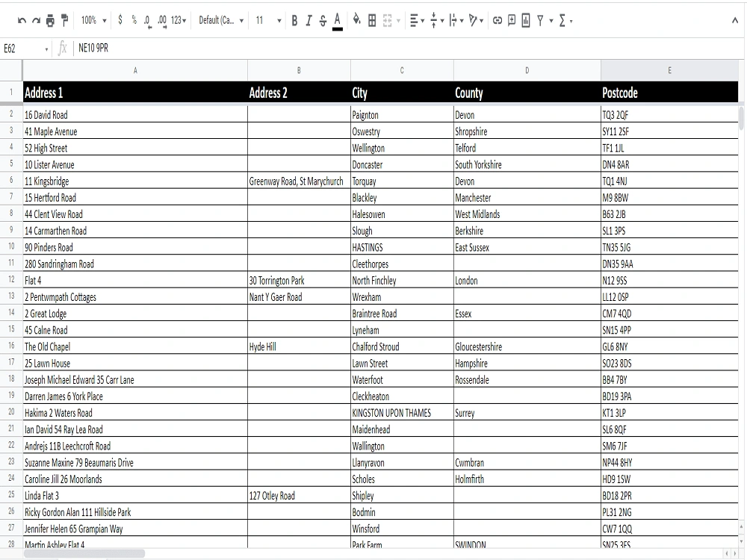
Task: Select cell 'The Old Chapel'
Action: (x=135, y=346)
